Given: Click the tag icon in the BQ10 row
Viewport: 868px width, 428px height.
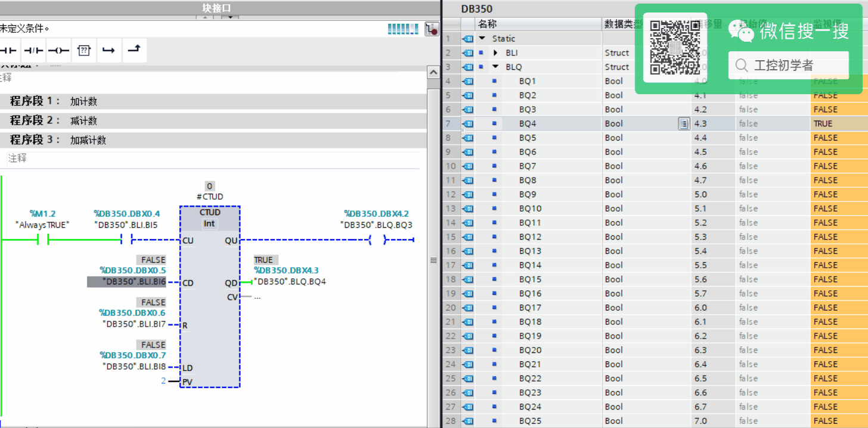Looking at the screenshot, I should 468,209.
